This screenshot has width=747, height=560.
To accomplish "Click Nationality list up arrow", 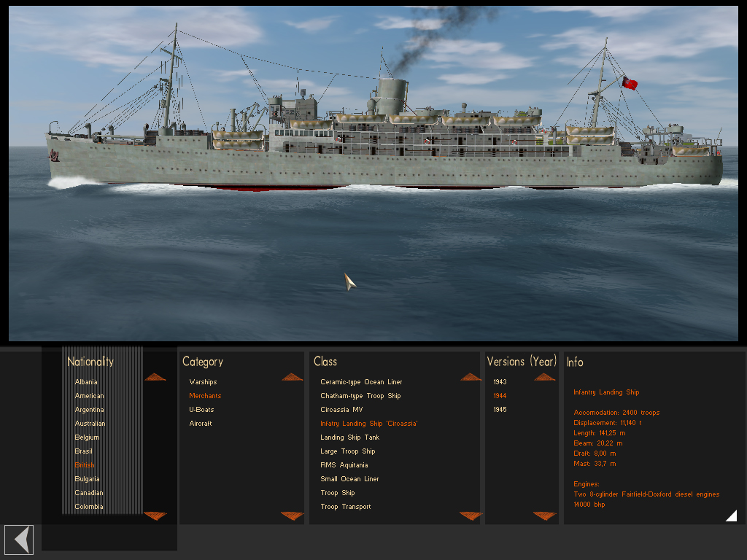I will point(155,377).
